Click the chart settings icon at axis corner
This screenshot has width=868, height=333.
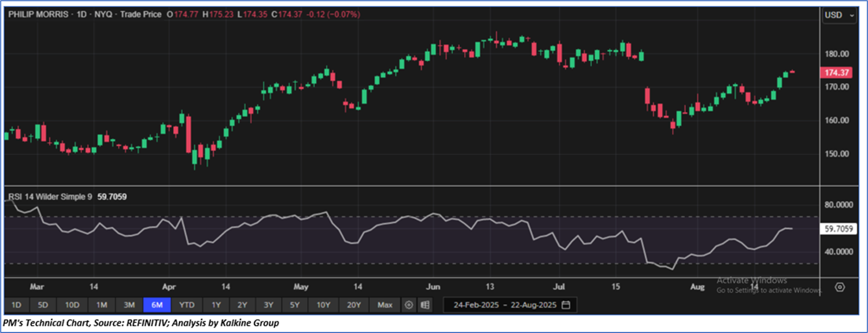840,287
